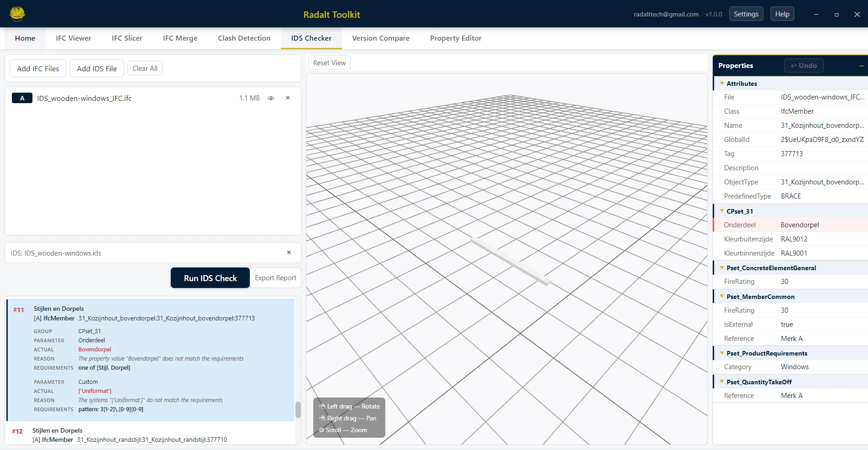Image resolution: width=868 pixels, height=450 pixels.
Task: Open the Clash Detection tab
Action: pos(244,38)
